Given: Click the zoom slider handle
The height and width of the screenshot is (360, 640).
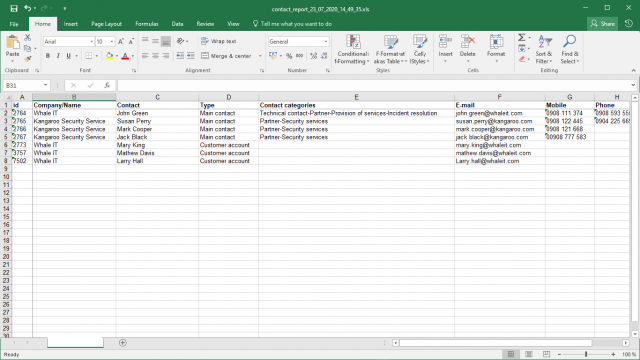Looking at the screenshot, I should click(x=586, y=354).
